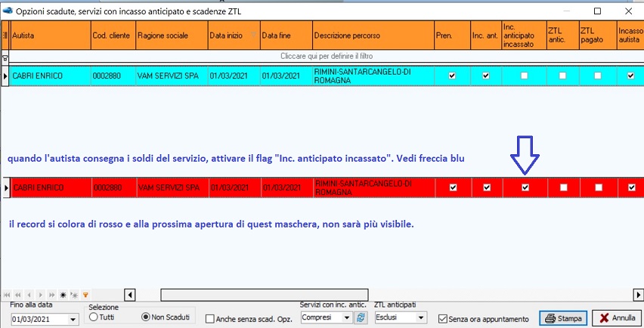Viewport: 644px width, 328px height.
Task: Click the Annulla cancel button
Action: (x=617, y=318)
